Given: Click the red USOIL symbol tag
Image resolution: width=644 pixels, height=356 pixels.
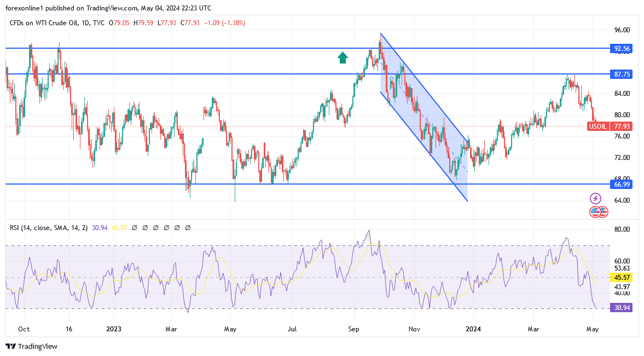Looking at the screenshot, I should 597,126.
